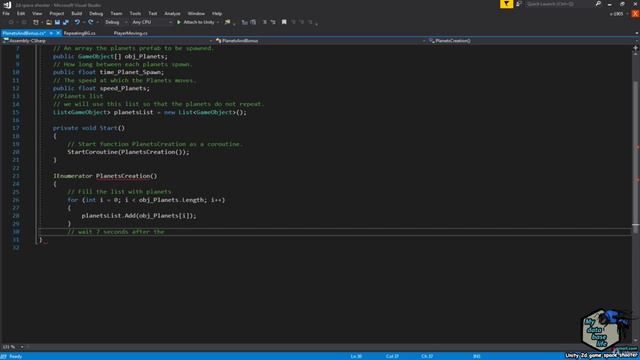This screenshot has height=360, width=640.
Task: Click the Open File toolbar icon
Action: click(x=49, y=22)
